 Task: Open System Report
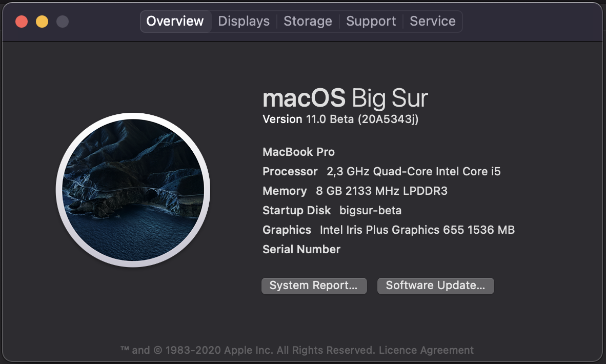tap(314, 286)
